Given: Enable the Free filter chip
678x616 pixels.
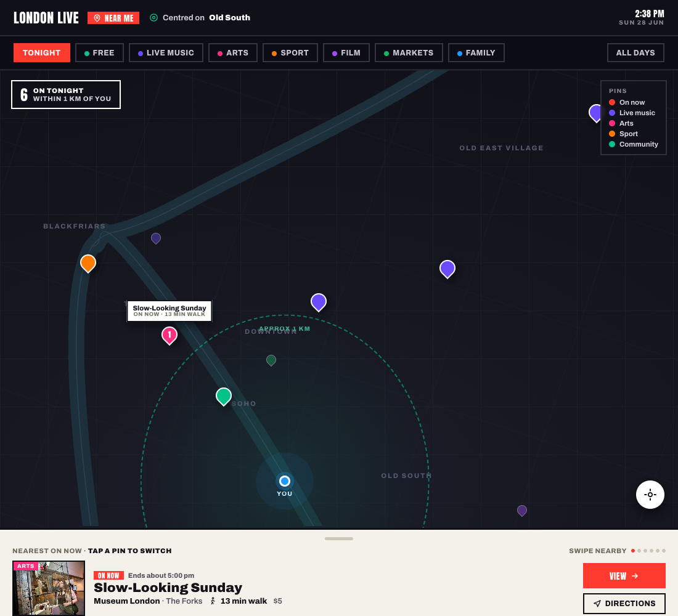Looking at the screenshot, I should pos(99,53).
